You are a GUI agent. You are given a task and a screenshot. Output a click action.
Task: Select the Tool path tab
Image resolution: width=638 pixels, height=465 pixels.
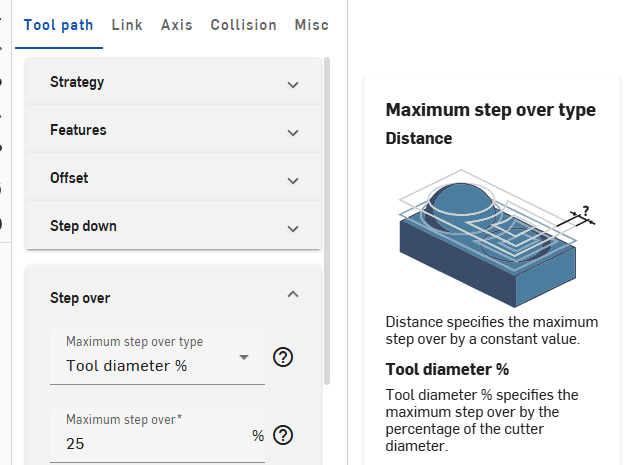pos(59,25)
